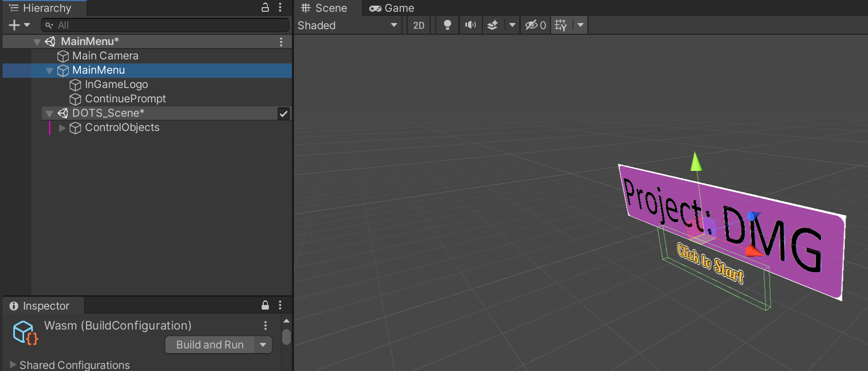Select the ControlObjects row
Screen dimensions: 868x371
(147, 127)
